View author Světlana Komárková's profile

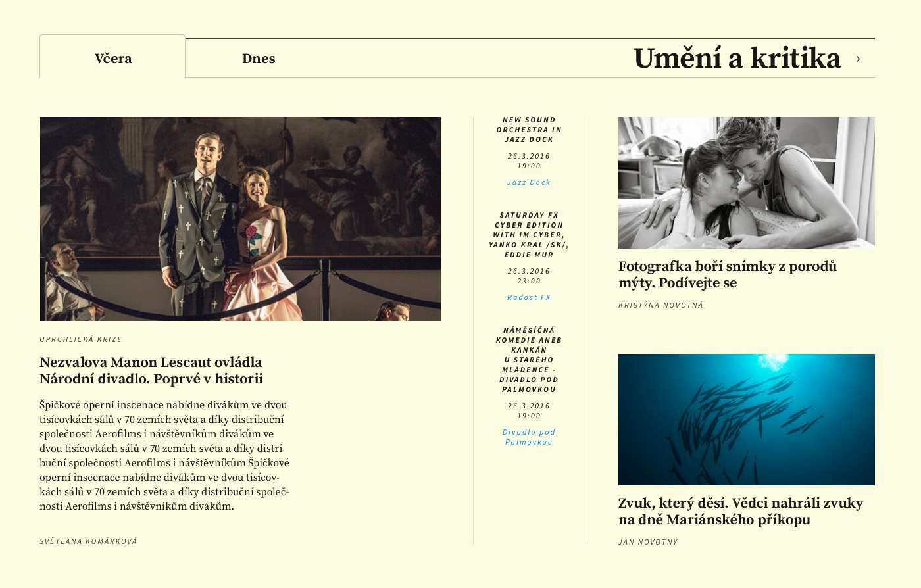pos(88,541)
